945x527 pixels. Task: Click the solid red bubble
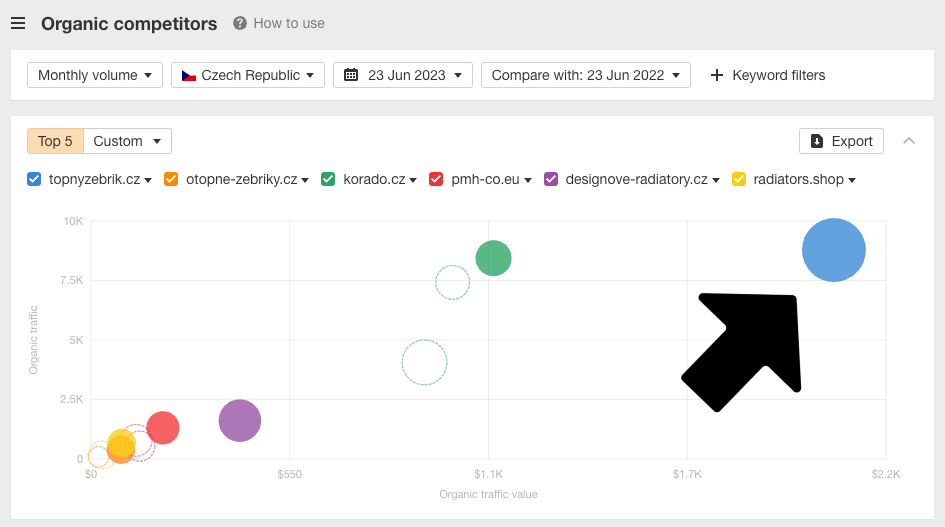pyautogui.click(x=163, y=428)
